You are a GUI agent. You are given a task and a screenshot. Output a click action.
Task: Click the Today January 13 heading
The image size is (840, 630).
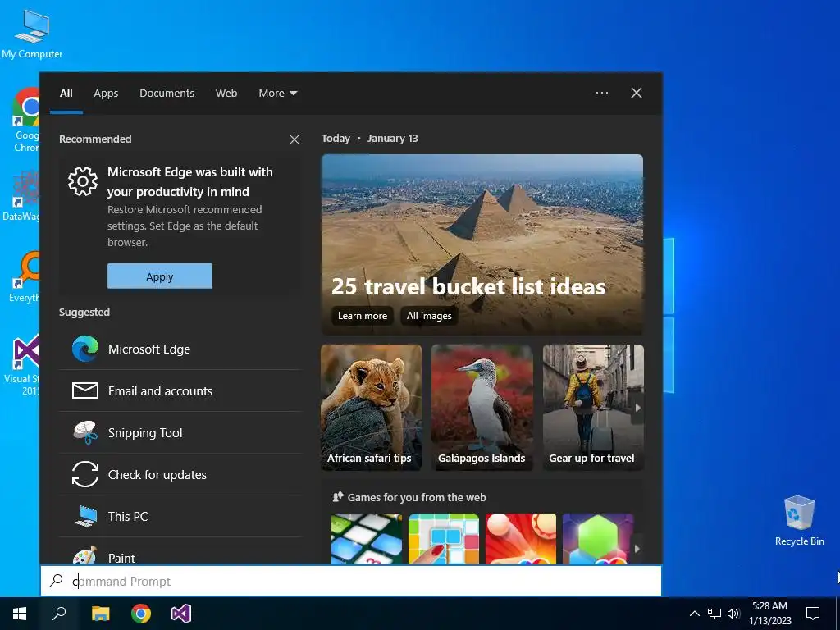pos(370,138)
